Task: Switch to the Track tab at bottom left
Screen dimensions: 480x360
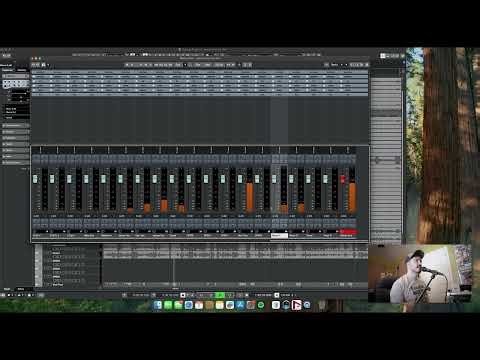Action: click(7, 289)
